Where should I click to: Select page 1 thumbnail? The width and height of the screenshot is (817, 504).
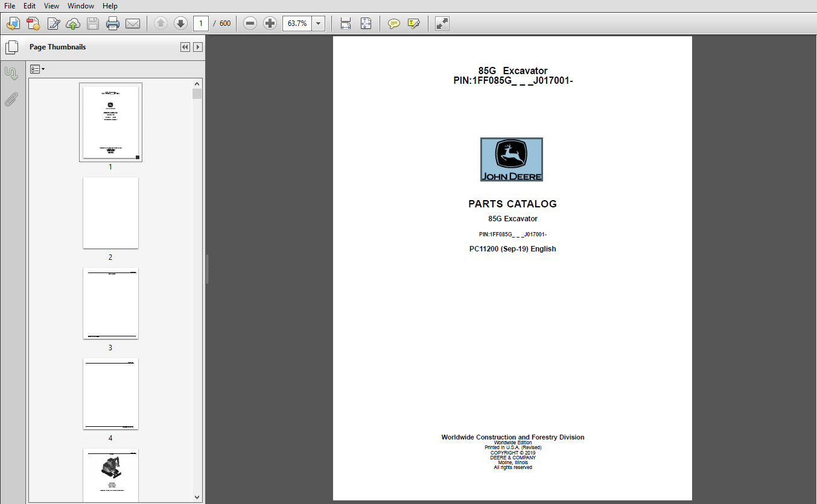click(x=110, y=122)
